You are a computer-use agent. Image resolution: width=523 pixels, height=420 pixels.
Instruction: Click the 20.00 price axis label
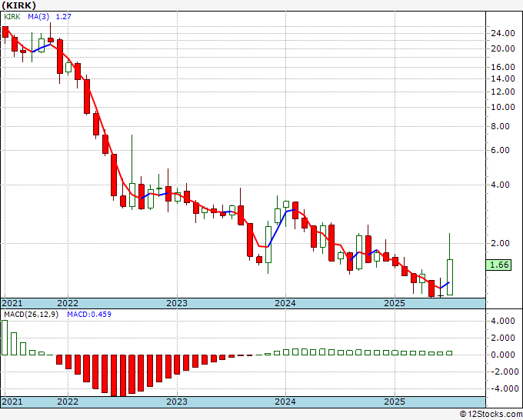point(503,48)
